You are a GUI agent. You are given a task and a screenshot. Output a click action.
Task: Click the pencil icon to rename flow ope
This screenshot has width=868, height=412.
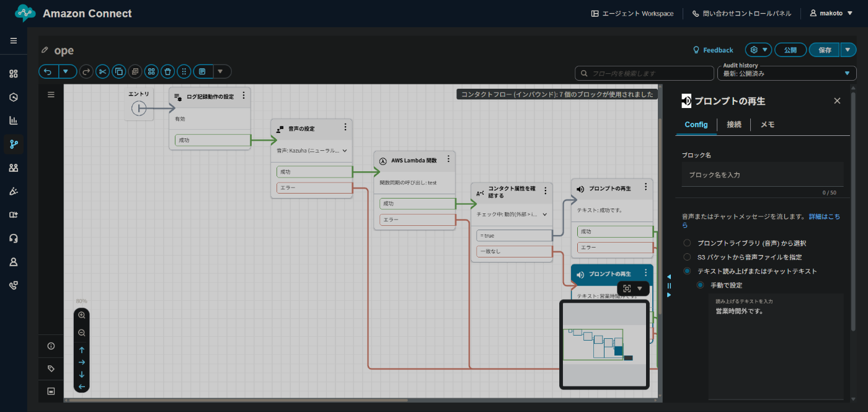coord(45,50)
